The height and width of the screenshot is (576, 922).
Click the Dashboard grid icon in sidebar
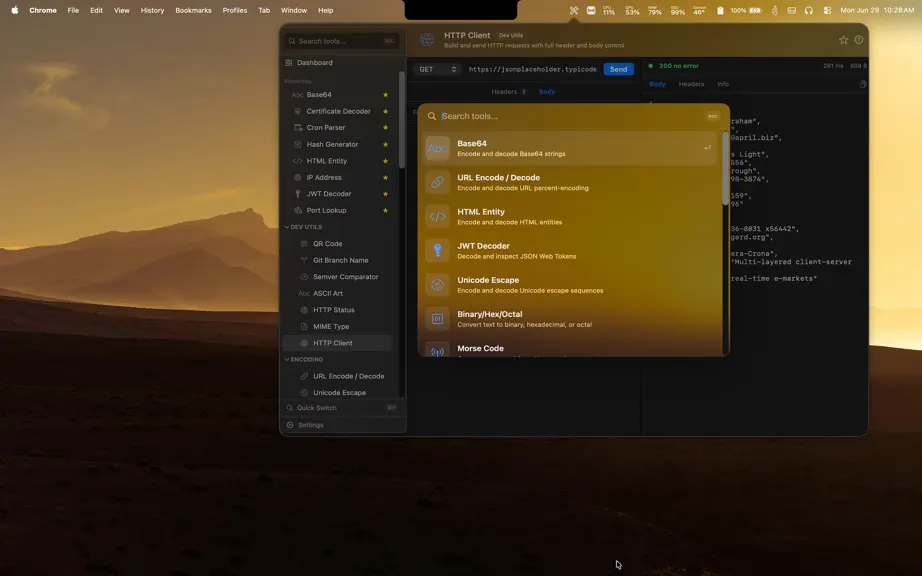[x=289, y=62]
